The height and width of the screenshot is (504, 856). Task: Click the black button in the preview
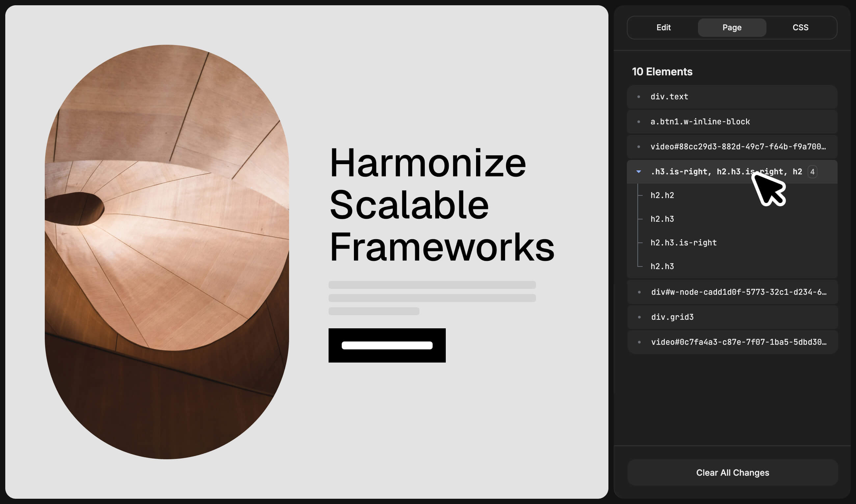(x=387, y=345)
